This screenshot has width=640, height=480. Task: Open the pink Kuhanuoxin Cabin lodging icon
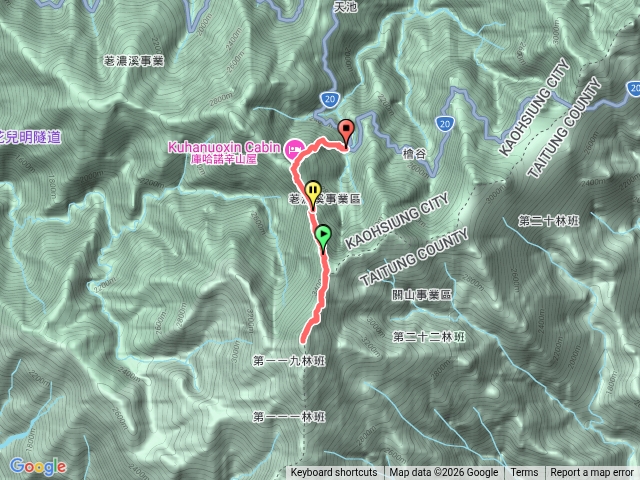(295, 149)
